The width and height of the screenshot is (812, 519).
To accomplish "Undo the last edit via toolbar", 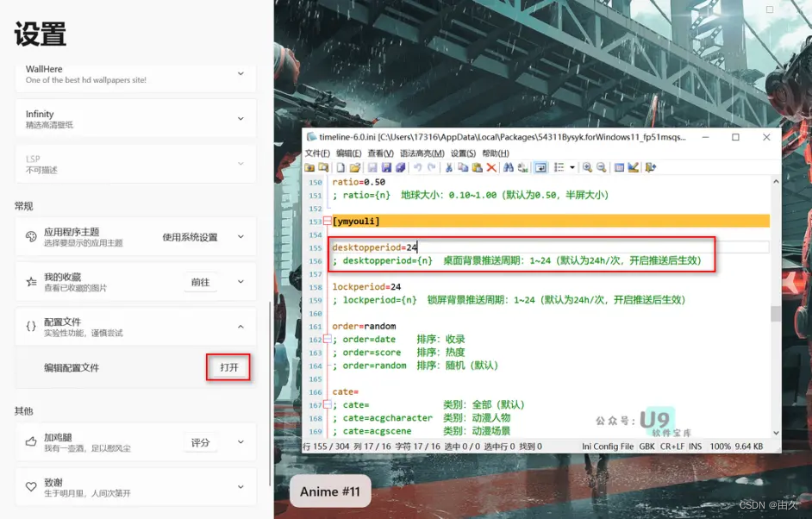I will coord(417,167).
